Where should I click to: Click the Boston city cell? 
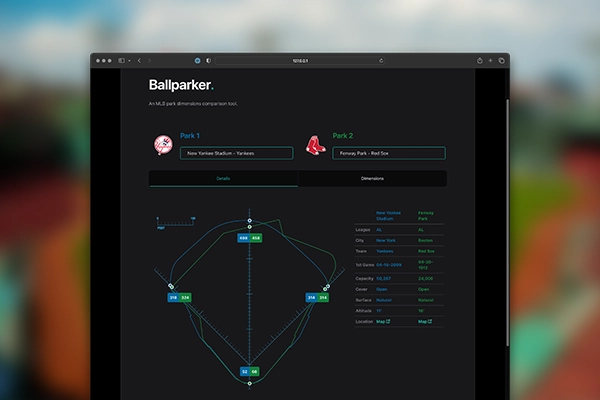click(425, 240)
